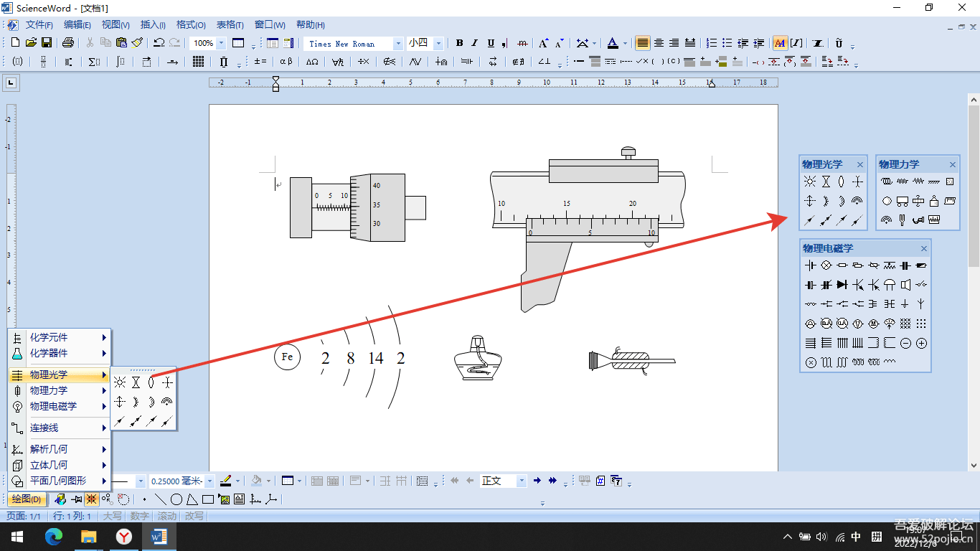This screenshot has width=980, height=551.
Task: Select the ellipse drawing tool
Action: [x=176, y=499]
